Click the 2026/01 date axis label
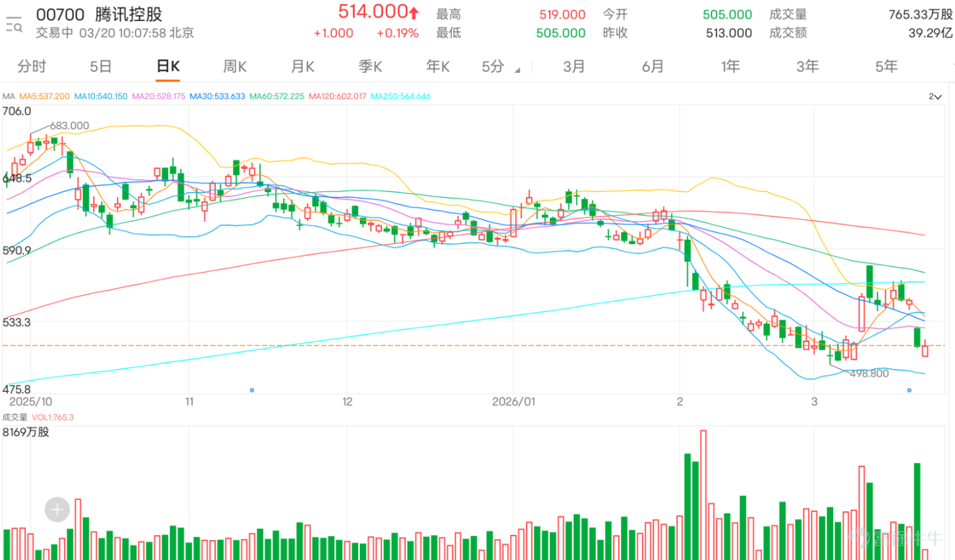Screen dimensions: 955x560 coord(514,402)
